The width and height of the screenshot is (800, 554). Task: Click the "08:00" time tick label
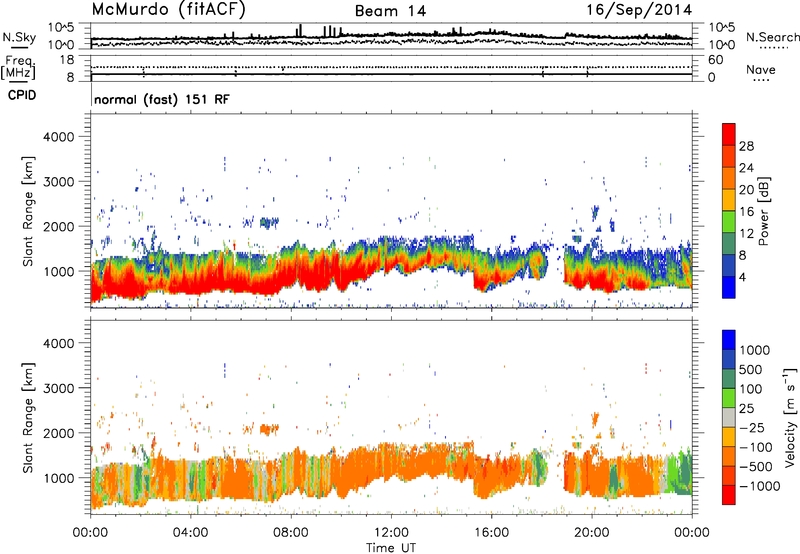point(291,533)
